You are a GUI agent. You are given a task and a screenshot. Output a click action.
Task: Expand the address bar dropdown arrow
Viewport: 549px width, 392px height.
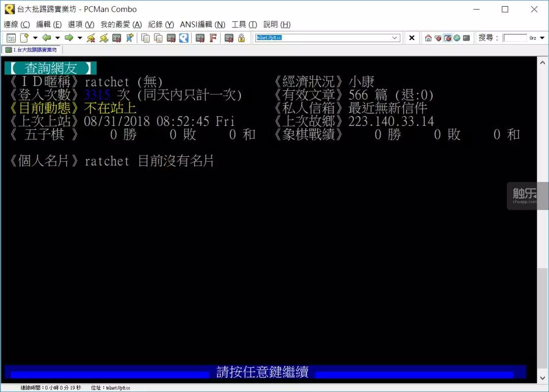[x=394, y=38]
